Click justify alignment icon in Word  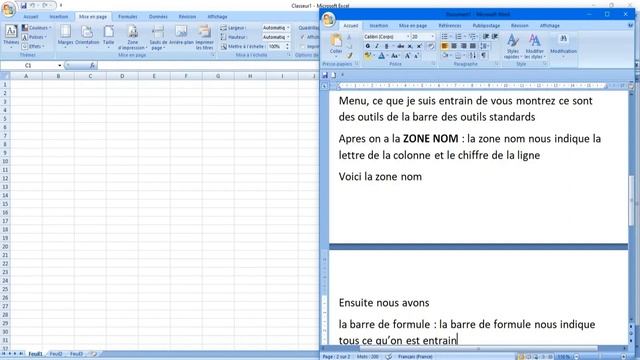(473, 46)
